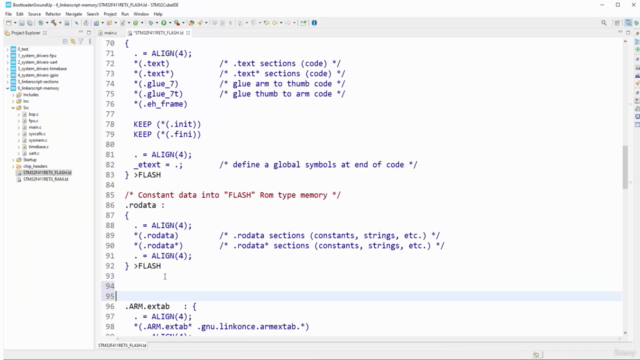
Task: Select bsp.c in the tree
Action: [33, 114]
